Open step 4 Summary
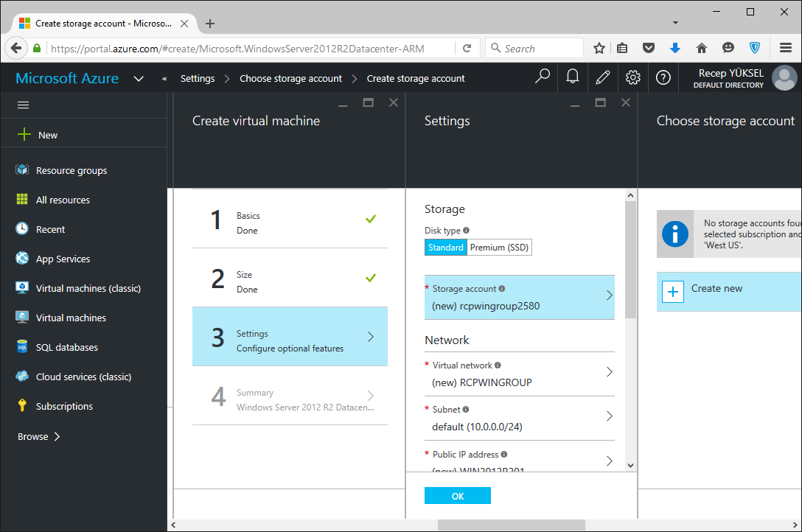 [290, 396]
